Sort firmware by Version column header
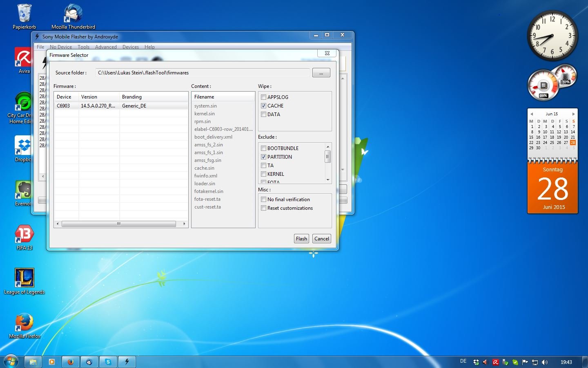 click(x=99, y=97)
